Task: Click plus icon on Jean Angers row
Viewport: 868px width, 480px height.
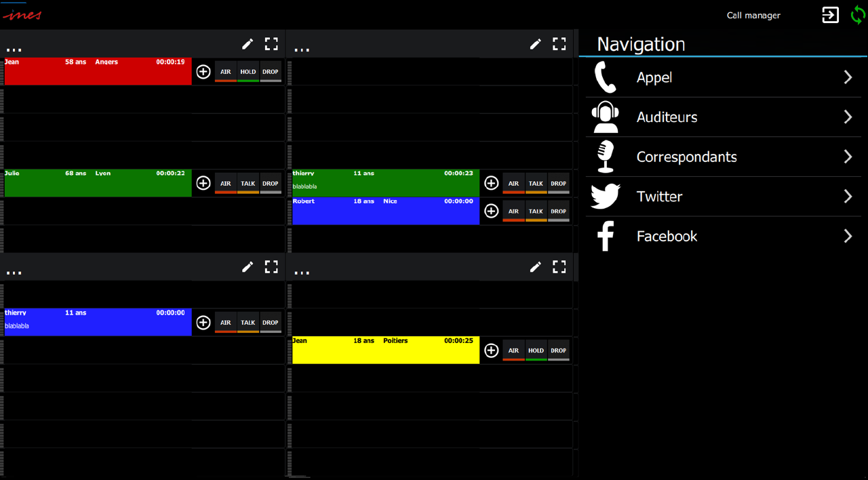Action: pos(203,71)
